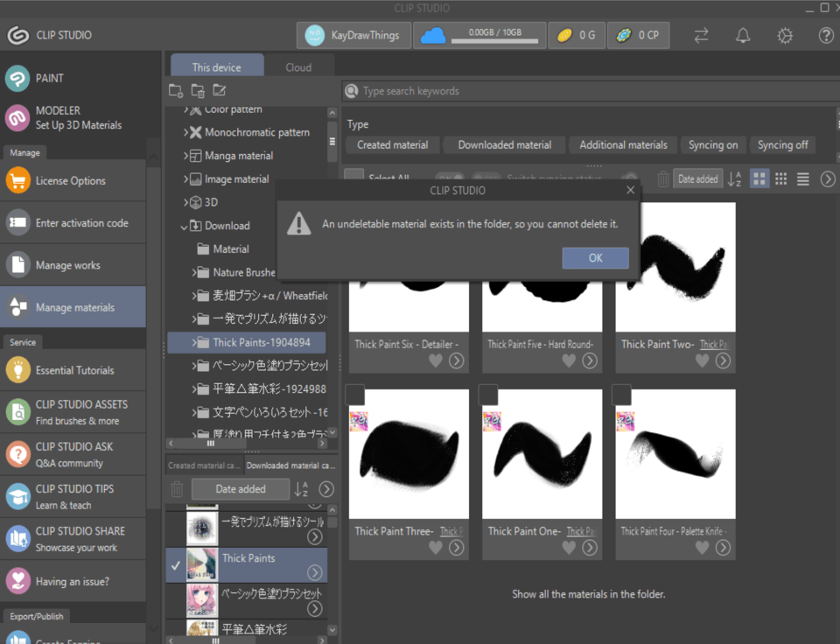Switch to large thumbnail grid view

(x=759, y=179)
